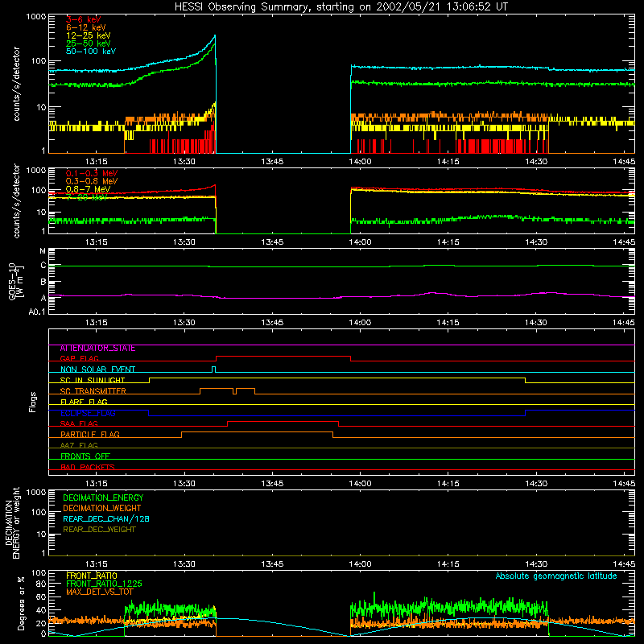Click the 100 tick label on Degrees or % axis
This screenshot has height=644, width=644.
coord(39,573)
